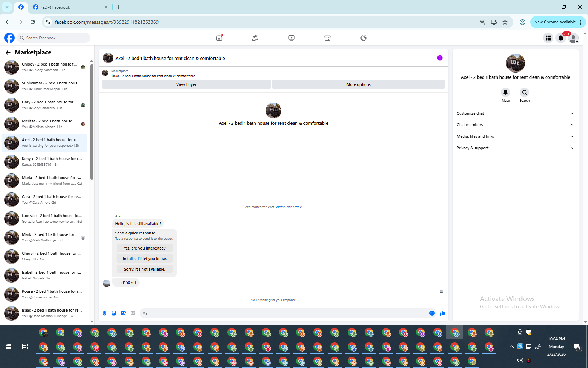Open Chrome tab search dropdown

click(x=7, y=7)
